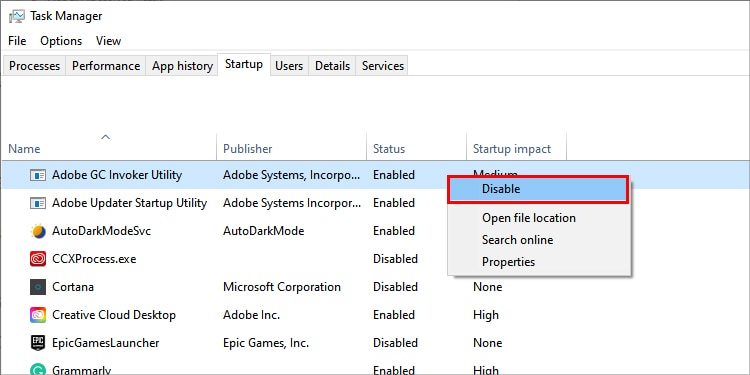Choose Open file location in context menu

point(529,218)
